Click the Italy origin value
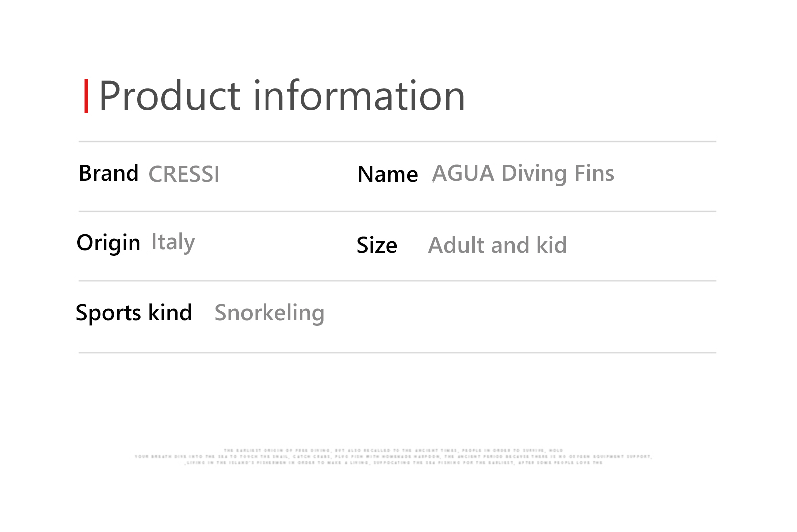Viewport: 797px width, 532px height. pyautogui.click(x=173, y=243)
